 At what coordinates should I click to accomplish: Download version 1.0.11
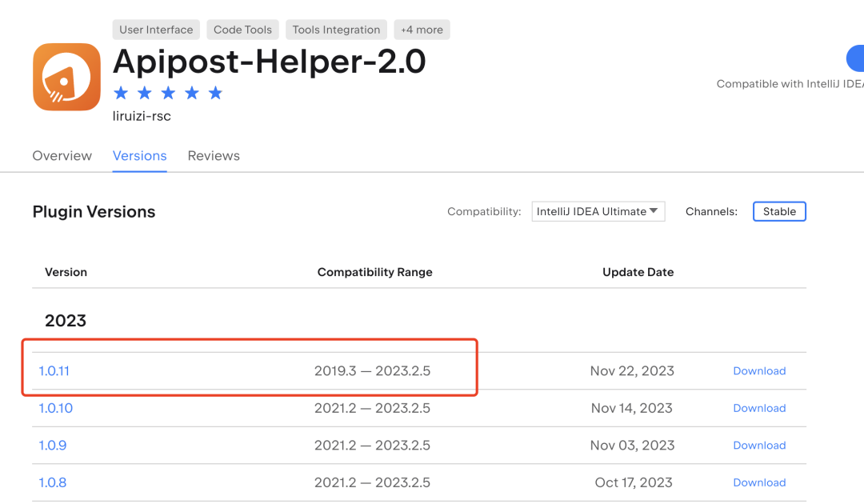pos(759,371)
